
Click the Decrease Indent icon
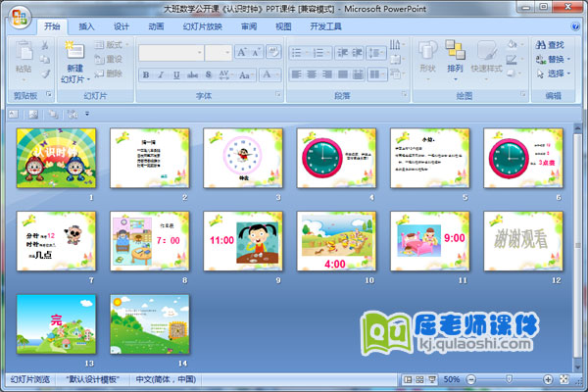click(x=342, y=53)
